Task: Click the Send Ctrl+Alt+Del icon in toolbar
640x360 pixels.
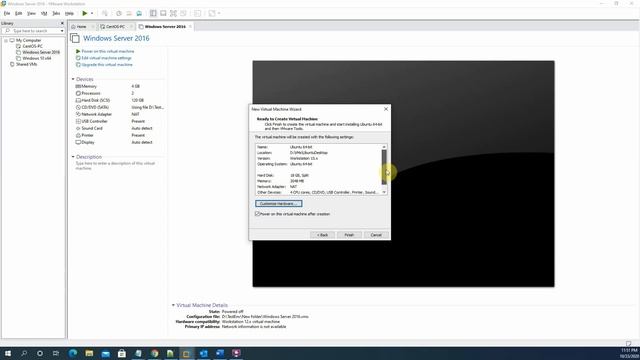Action: 105,13
